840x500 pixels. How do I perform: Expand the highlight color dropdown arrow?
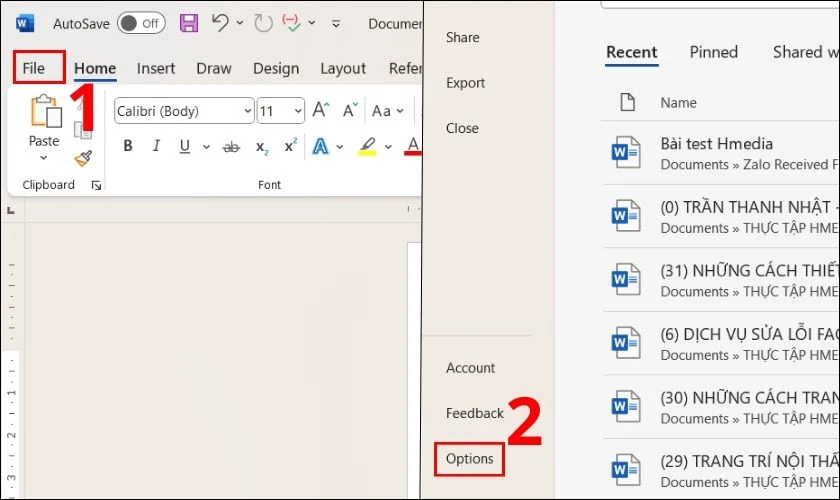point(388,146)
